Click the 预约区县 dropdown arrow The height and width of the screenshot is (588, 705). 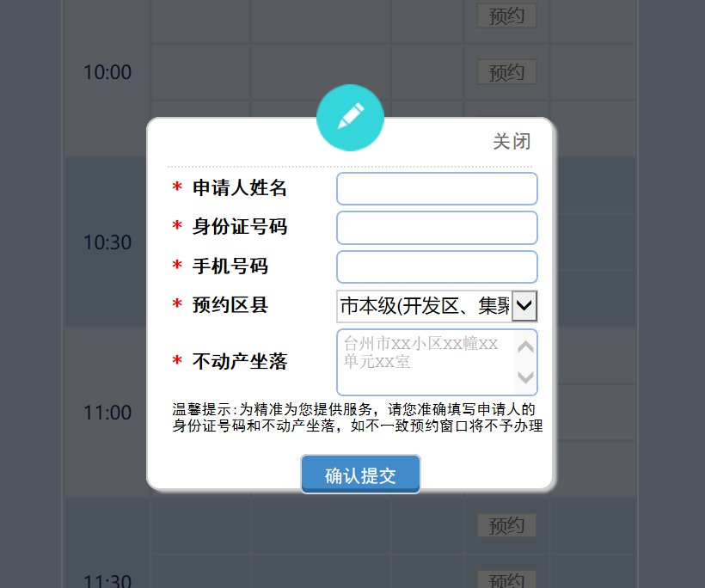524,305
